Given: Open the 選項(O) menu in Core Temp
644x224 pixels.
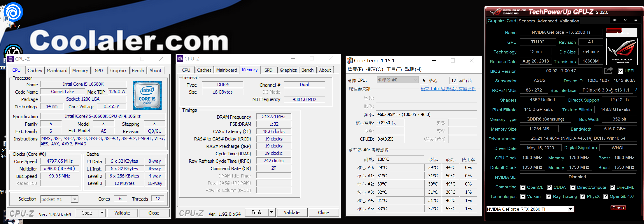Looking at the screenshot, I should [374, 70].
